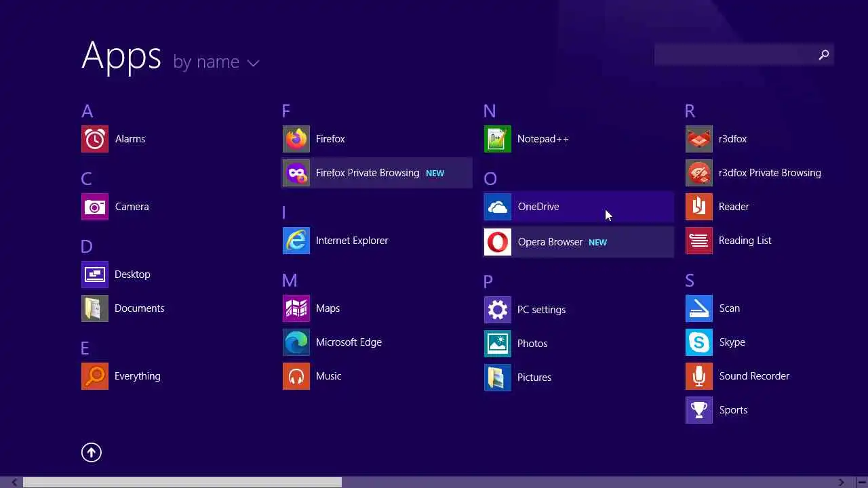Screen dimensions: 868x488
Task: Click the search magnifier icon
Action: pos(824,55)
